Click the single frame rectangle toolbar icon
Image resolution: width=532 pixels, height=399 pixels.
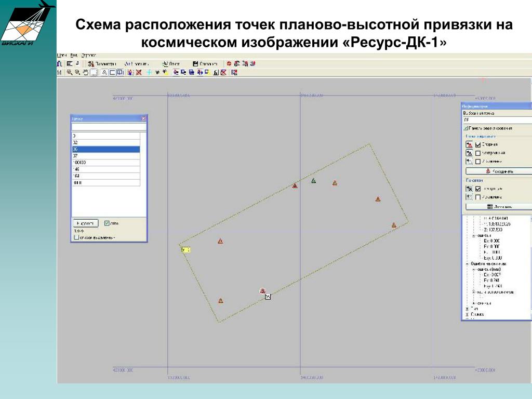(112, 72)
